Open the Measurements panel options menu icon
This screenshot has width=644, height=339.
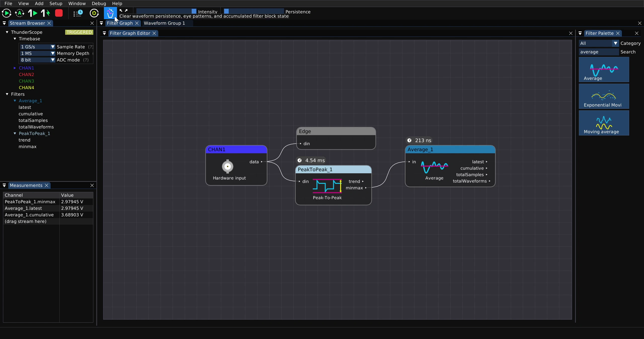tap(4, 185)
